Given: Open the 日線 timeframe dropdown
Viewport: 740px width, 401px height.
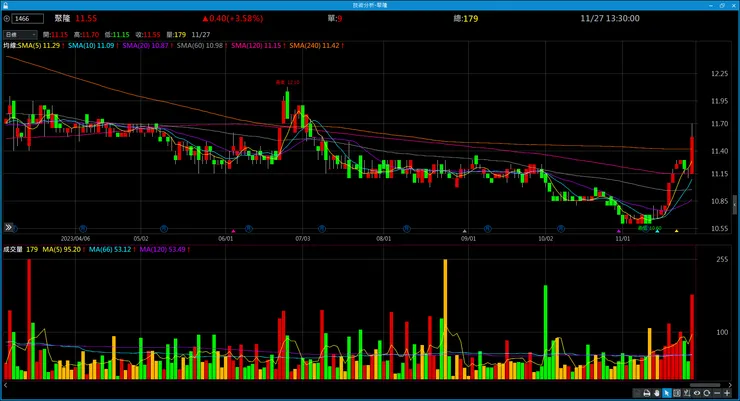Looking at the screenshot, I should [x=20, y=34].
